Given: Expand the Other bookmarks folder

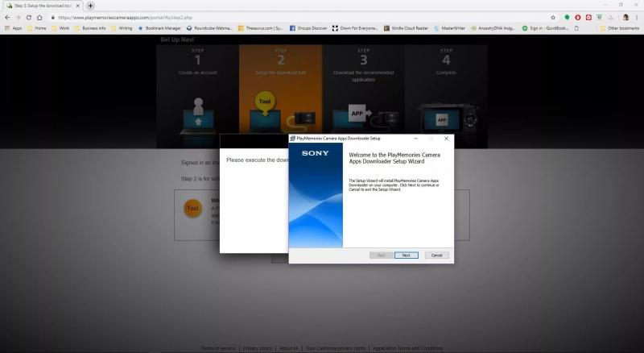Looking at the screenshot, I should [618, 28].
